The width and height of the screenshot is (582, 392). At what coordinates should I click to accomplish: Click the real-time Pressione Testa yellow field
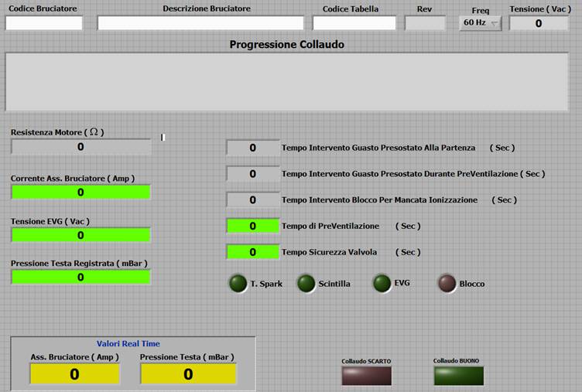(188, 374)
